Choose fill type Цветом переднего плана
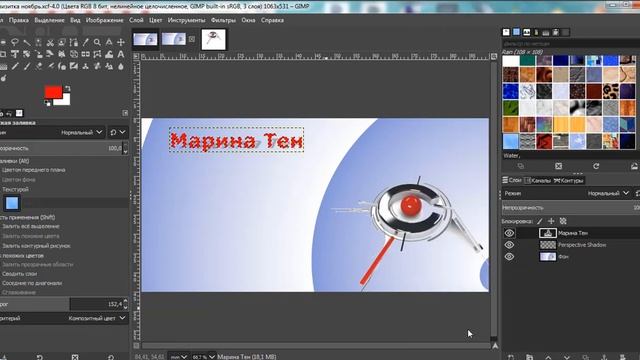This screenshot has height=360, width=640. (33, 170)
